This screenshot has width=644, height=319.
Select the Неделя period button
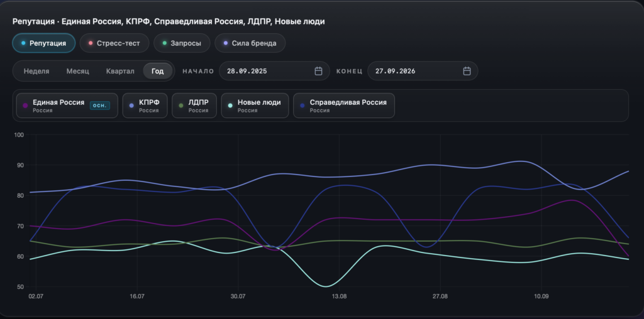pyautogui.click(x=36, y=71)
